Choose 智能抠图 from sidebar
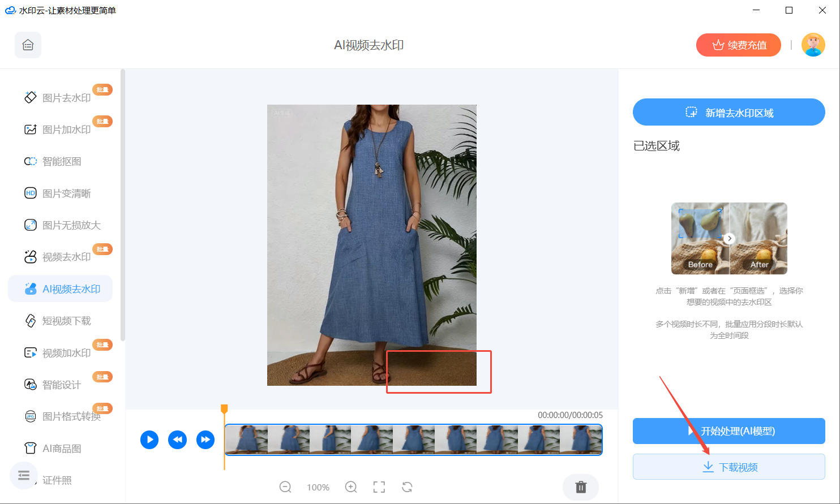The image size is (840, 504). point(61,161)
